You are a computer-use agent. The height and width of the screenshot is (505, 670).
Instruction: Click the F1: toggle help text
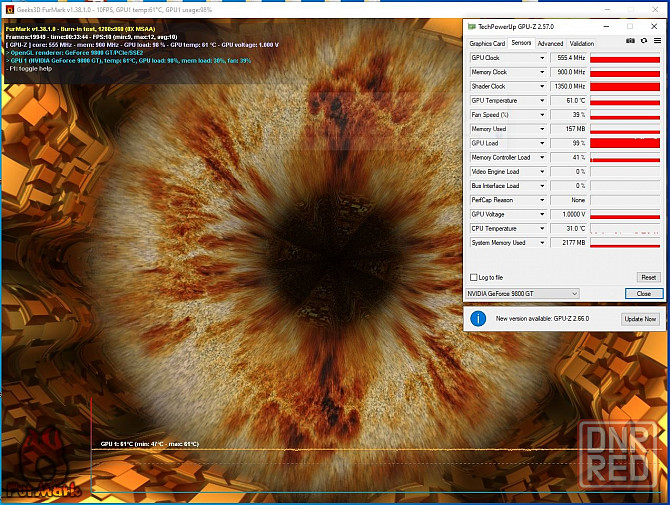(29, 68)
